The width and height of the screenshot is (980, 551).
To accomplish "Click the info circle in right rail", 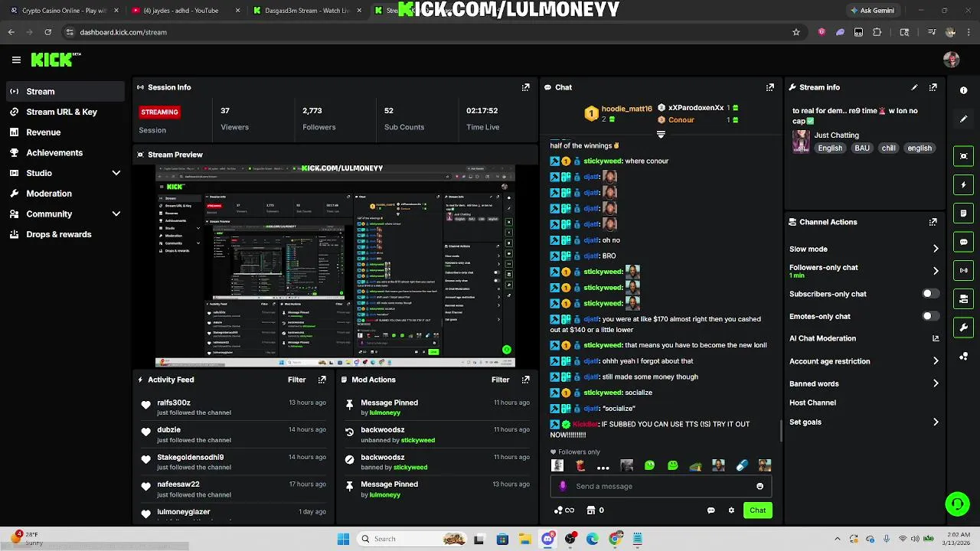I will tap(963, 90).
